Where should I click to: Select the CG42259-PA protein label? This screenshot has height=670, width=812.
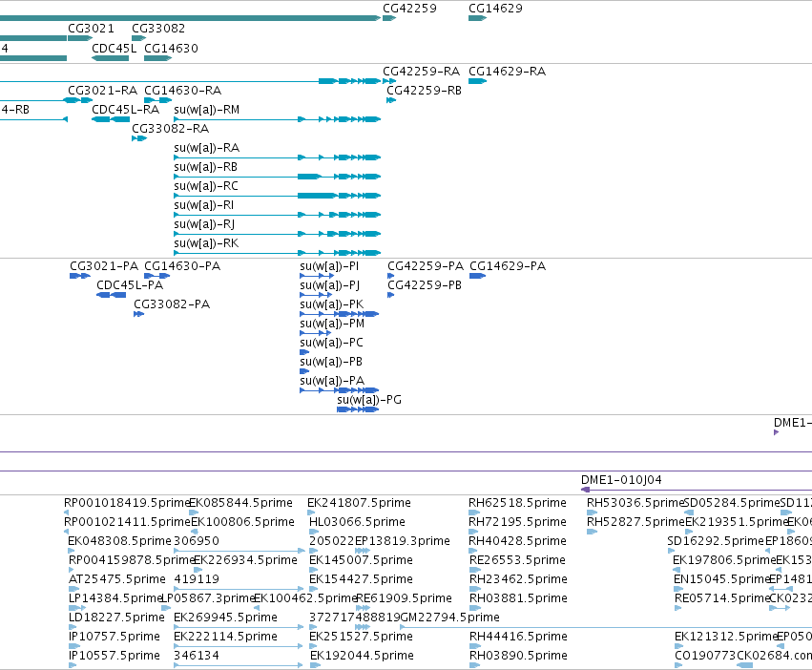pos(426,266)
